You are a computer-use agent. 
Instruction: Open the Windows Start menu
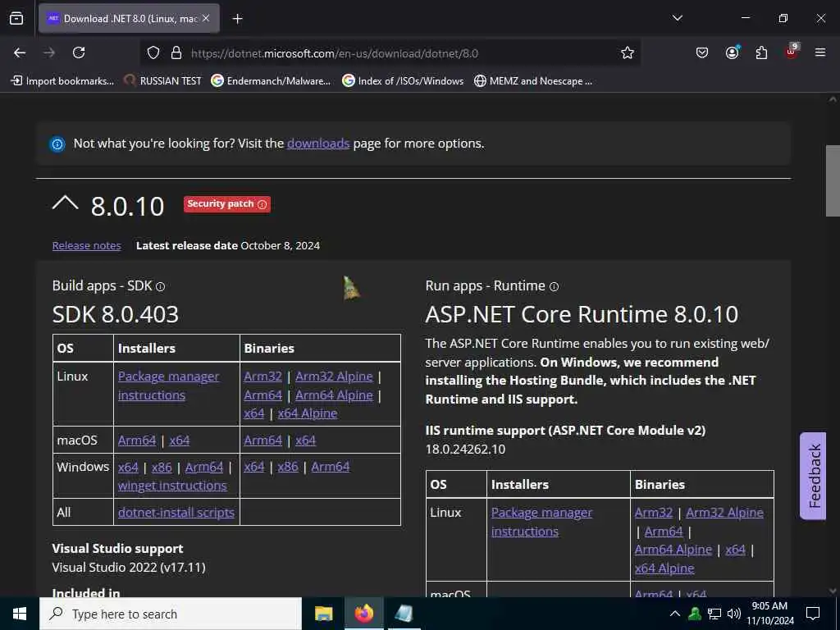pos(20,614)
